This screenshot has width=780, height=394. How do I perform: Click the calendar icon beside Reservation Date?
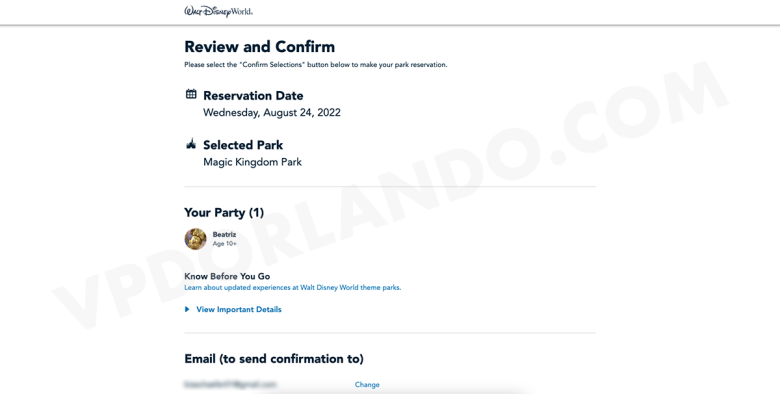pos(191,94)
